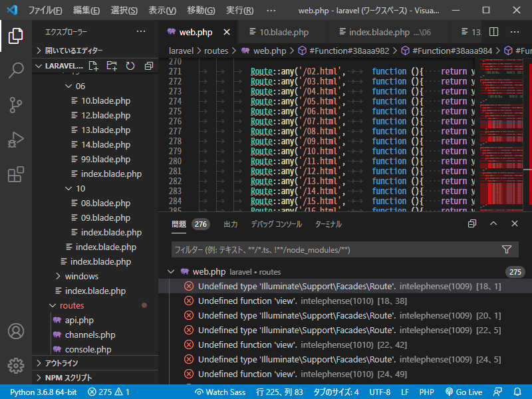Viewport: 532px width, 399px height.
Task: Open the Manage gear settings icon
Action: tap(16, 365)
